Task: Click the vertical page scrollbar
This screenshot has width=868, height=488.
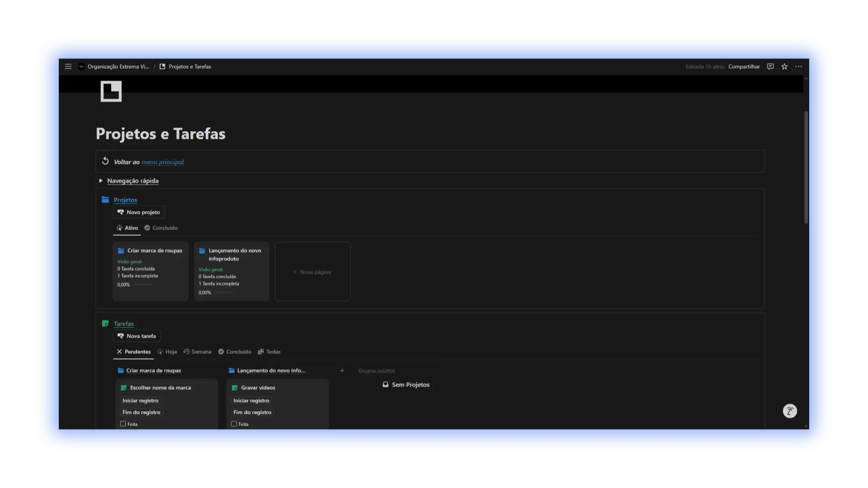Action: [x=806, y=167]
